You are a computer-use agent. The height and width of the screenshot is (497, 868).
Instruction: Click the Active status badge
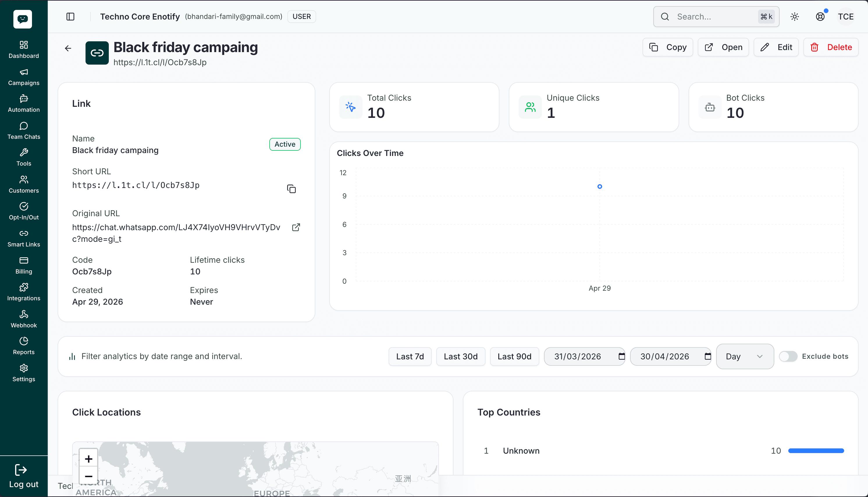click(285, 144)
